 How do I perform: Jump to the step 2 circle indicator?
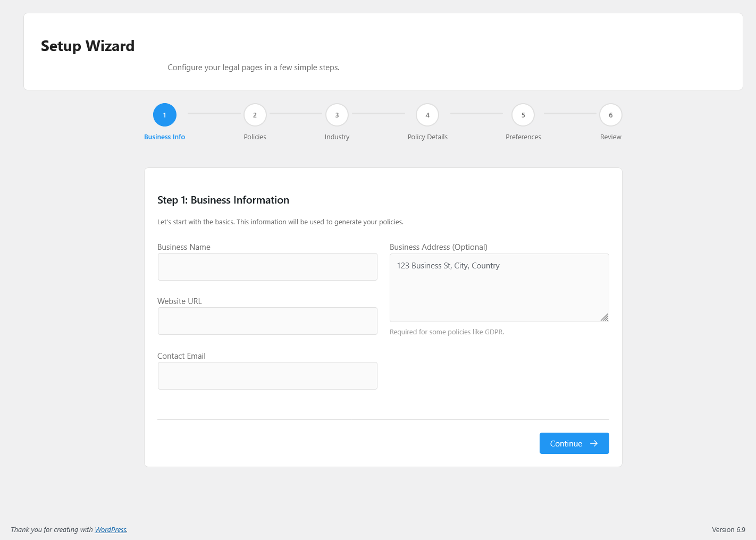click(255, 115)
